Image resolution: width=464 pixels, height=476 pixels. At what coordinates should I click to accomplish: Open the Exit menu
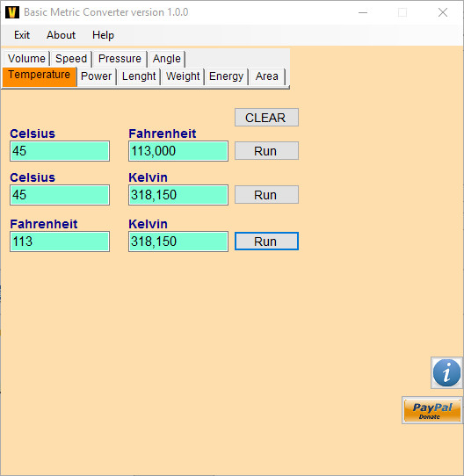(x=22, y=35)
